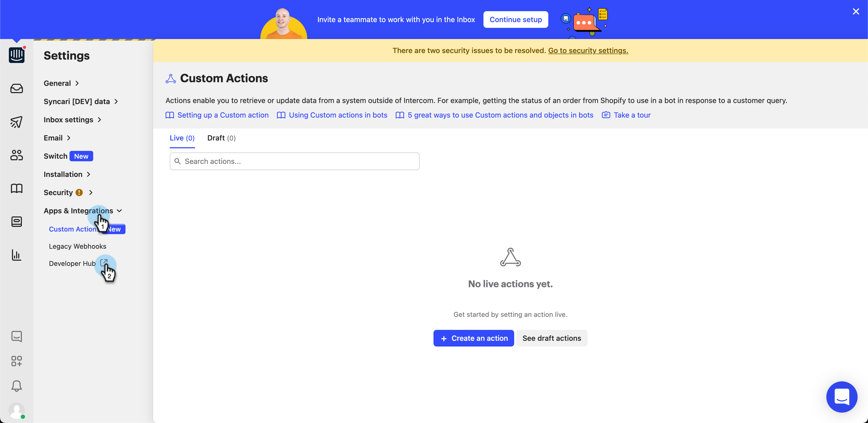Viewport: 868px width, 423px height.
Task: Open the user avatar profile
Action: click(16, 411)
